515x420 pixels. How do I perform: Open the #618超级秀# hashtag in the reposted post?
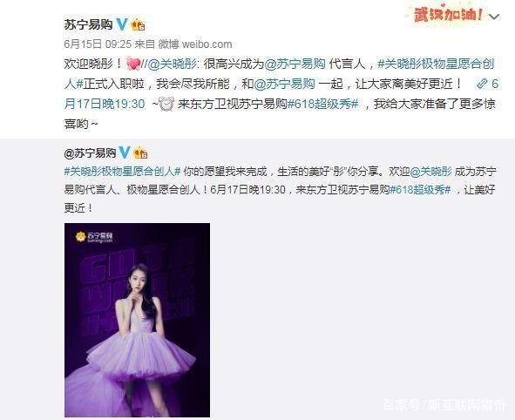click(x=420, y=189)
